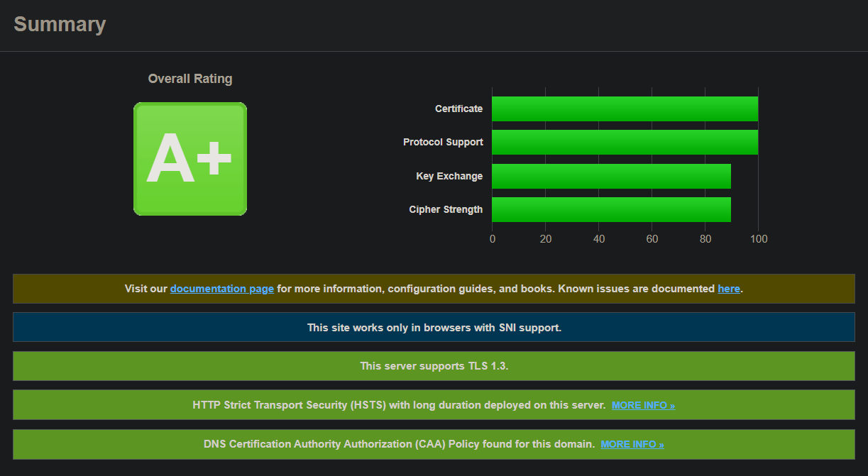Screen dimensions: 868x476
Task: Click the A+ overall rating badge
Action: click(189, 158)
